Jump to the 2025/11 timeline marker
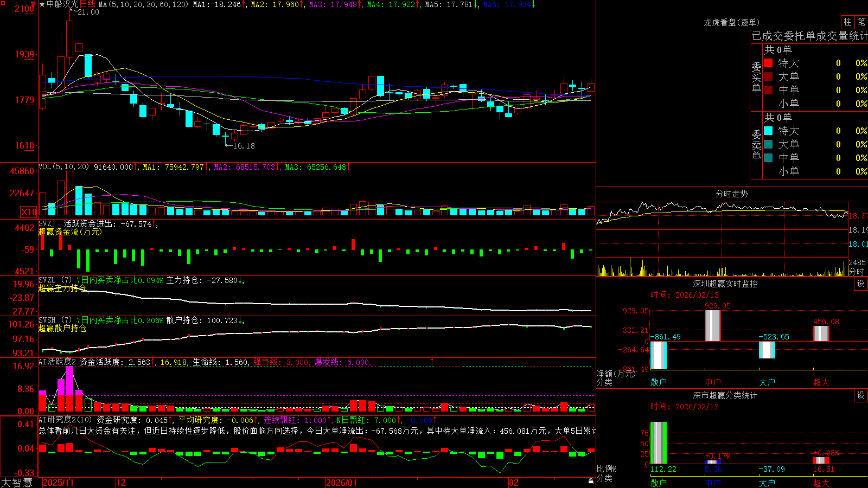This screenshot has width=868, height=488. point(58,483)
